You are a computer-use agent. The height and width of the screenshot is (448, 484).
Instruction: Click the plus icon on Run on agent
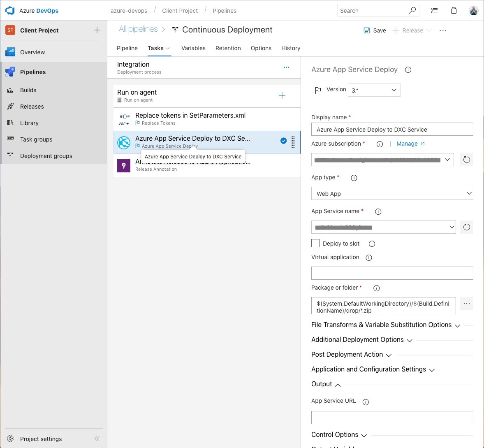pyautogui.click(x=282, y=96)
